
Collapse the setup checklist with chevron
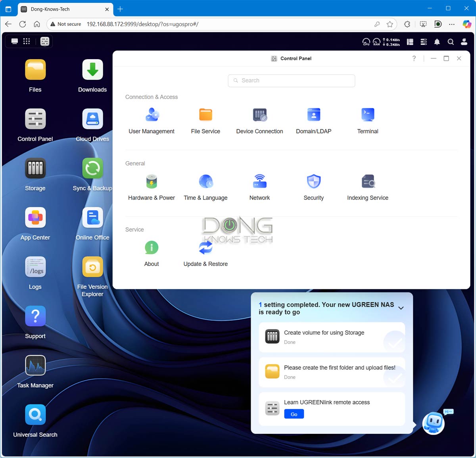[401, 308]
